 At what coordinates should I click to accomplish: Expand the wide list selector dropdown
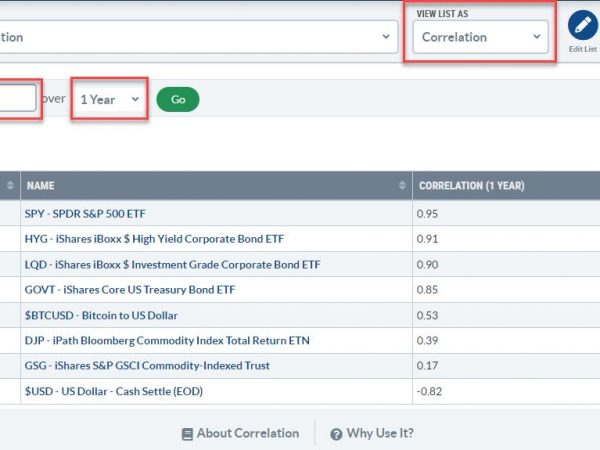199,37
